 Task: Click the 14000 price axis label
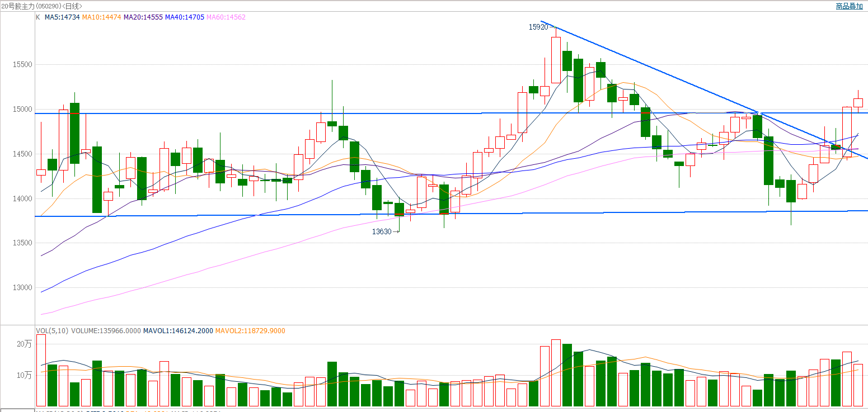(x=22, y=198)
